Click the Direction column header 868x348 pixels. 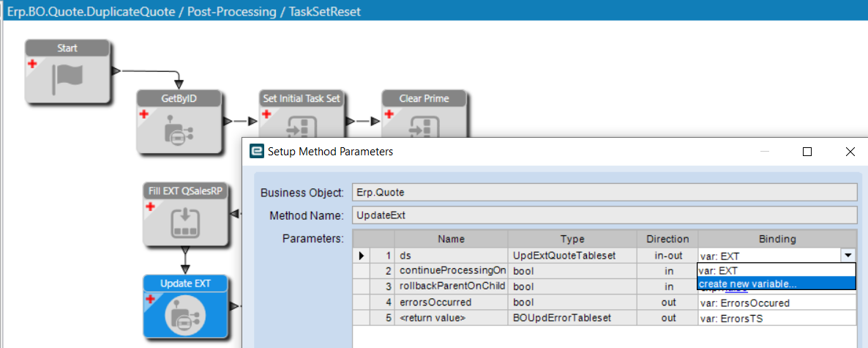tap(670, 240)
